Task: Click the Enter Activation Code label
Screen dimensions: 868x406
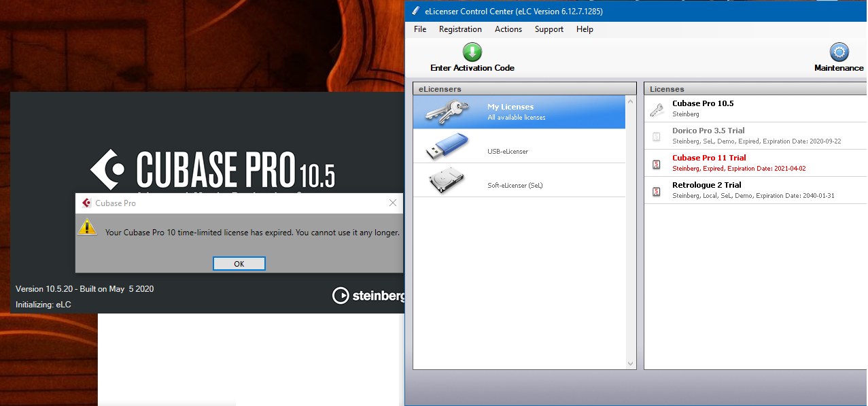Action: pos(472,68)
